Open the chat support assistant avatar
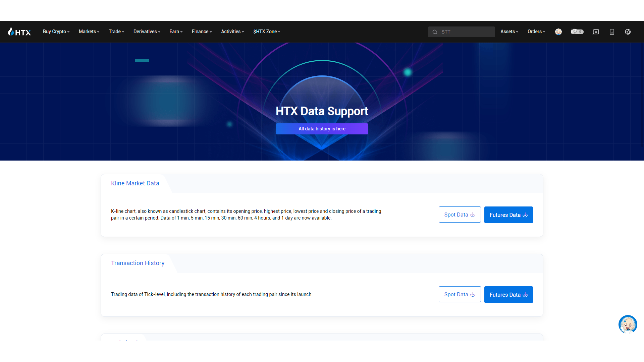Image resolution: width=644 pixels, height=362 pixels. 628,324
